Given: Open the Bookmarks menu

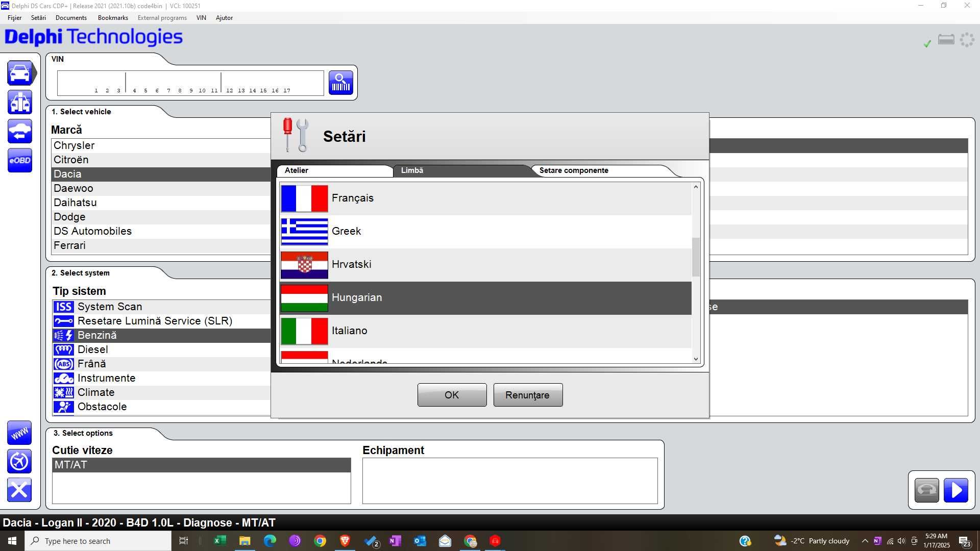Looking at the screenshot, I should 113,18.
